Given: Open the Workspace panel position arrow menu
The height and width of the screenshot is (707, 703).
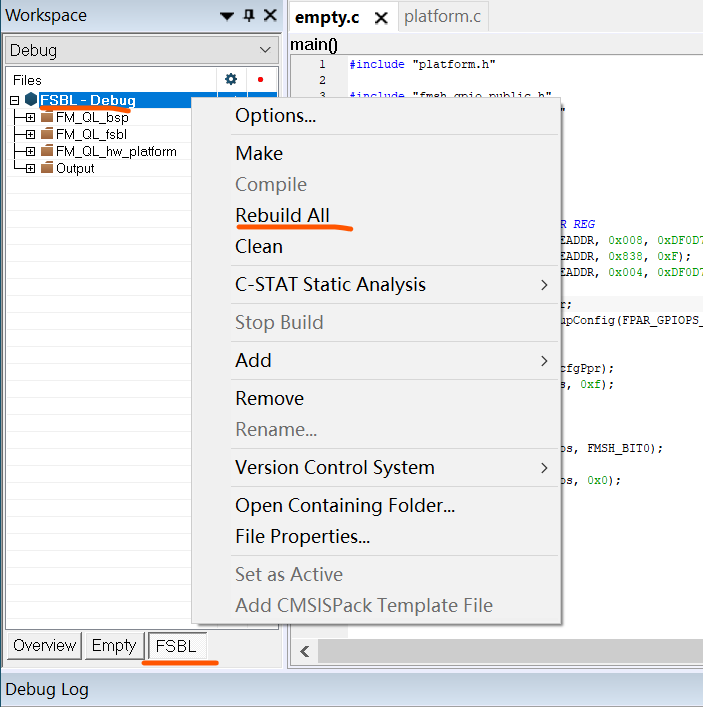Looking at the screenshot, I should click(x=227, y=16).
